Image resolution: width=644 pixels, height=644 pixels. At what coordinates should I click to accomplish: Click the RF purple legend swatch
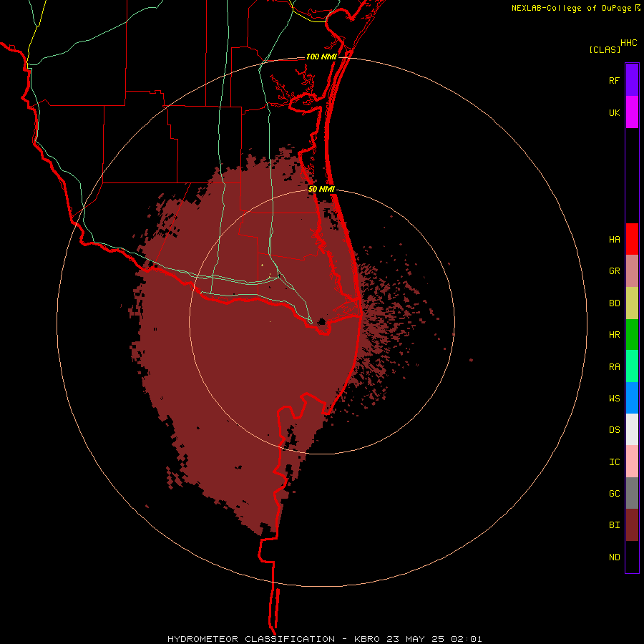[632, 79]
